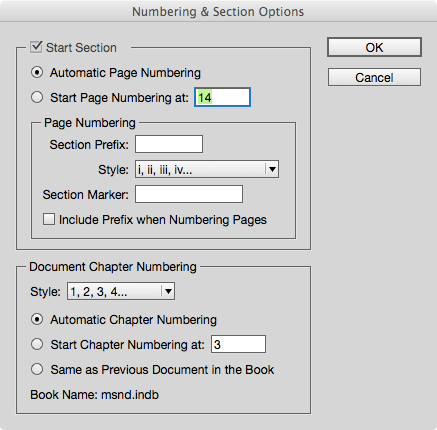Image resolution: width=437 pixels, height=430 pixels.
Task: Click the Cancel button
Action: coord(374,77)
